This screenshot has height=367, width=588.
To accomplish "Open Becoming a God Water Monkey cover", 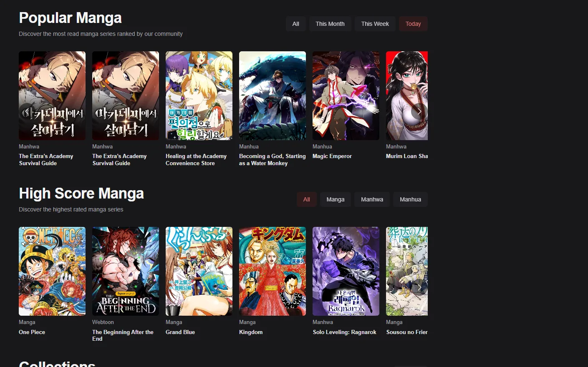I will tap(273, 96).
